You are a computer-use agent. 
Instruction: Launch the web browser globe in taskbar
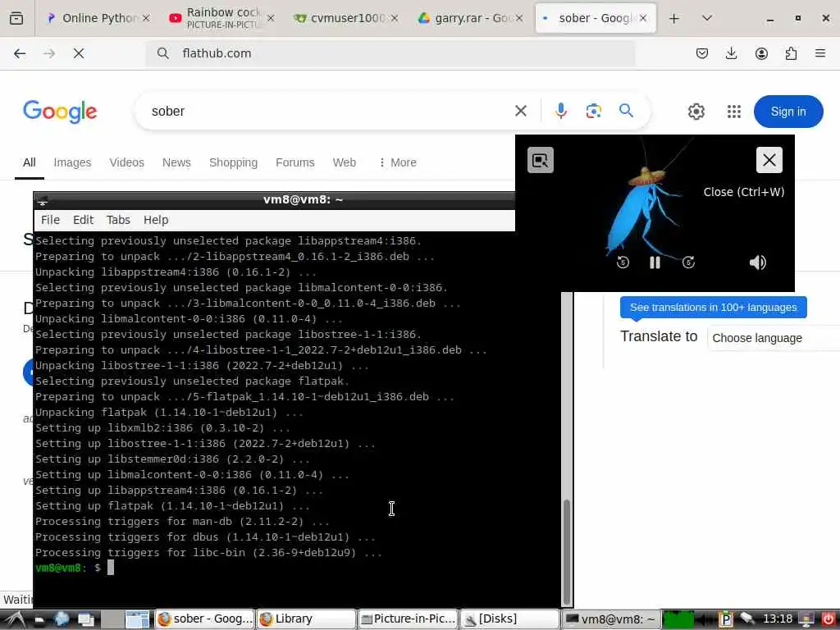tap(62, 619)
